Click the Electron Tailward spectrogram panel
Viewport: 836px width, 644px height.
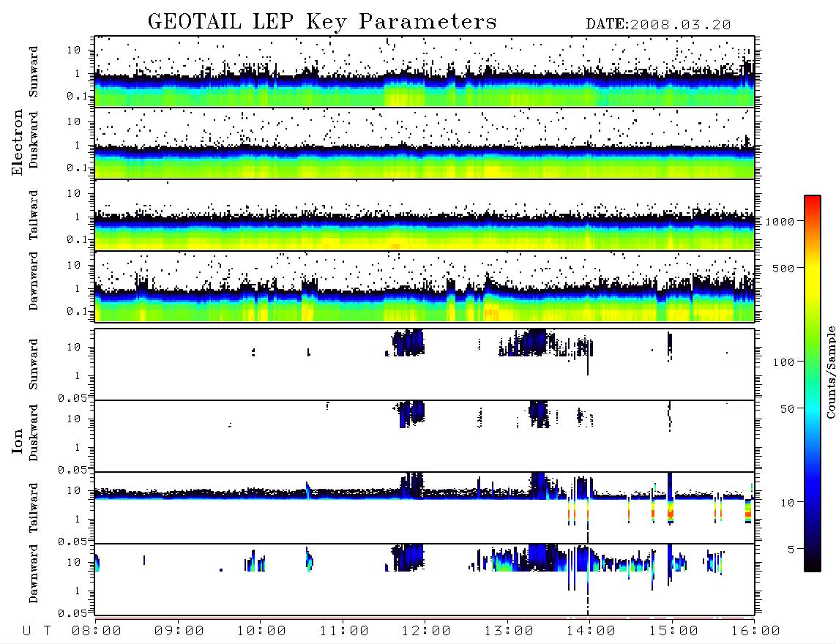point(425,215)
